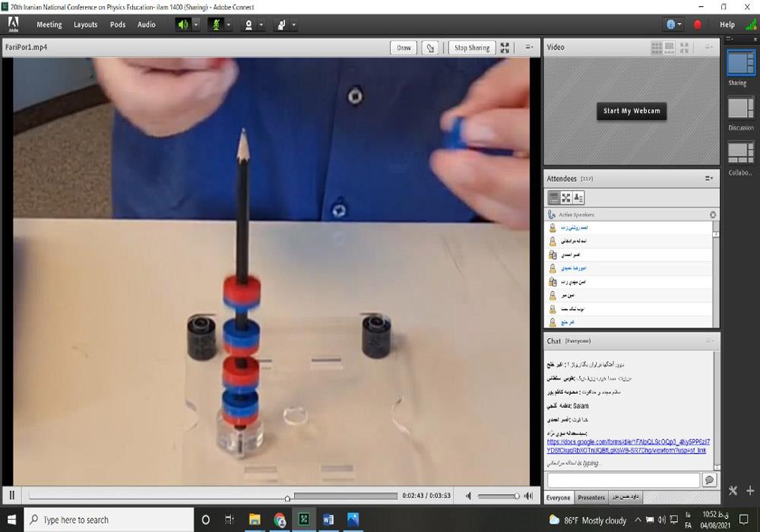760x532 pixels.
Task: Click the Stop Sharing button
Action: [471, 48]
